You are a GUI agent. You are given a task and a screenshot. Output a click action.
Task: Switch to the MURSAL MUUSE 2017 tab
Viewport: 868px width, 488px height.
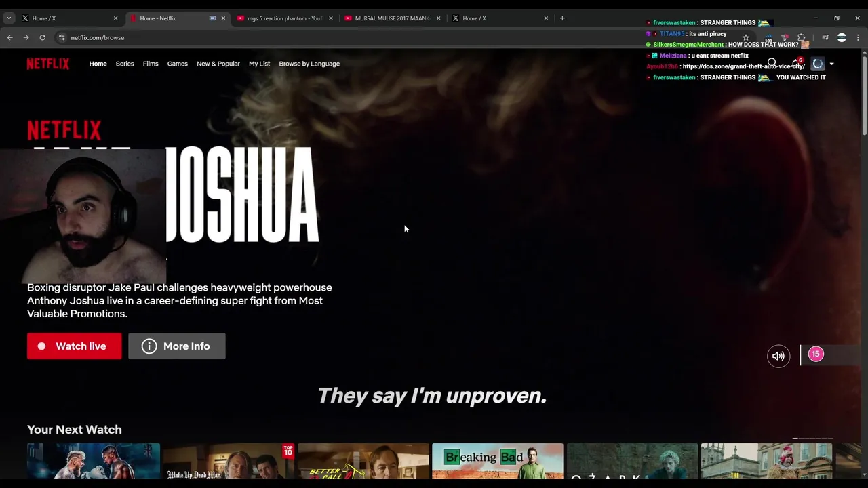[x=391, y=18]
